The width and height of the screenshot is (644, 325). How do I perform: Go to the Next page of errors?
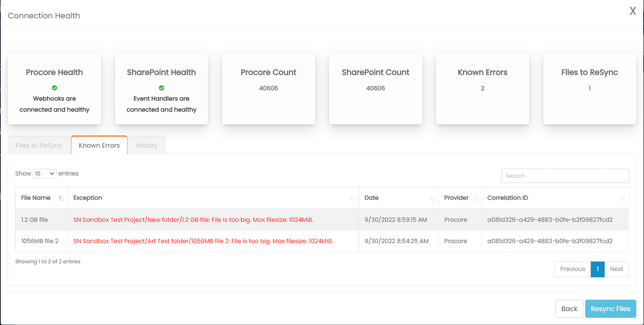coord(617,269)
